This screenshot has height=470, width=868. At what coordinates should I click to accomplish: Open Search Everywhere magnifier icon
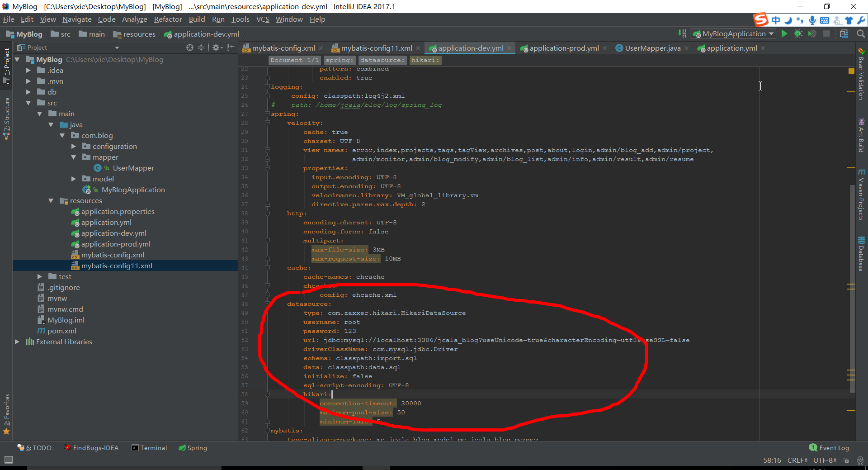coord(861,34)
